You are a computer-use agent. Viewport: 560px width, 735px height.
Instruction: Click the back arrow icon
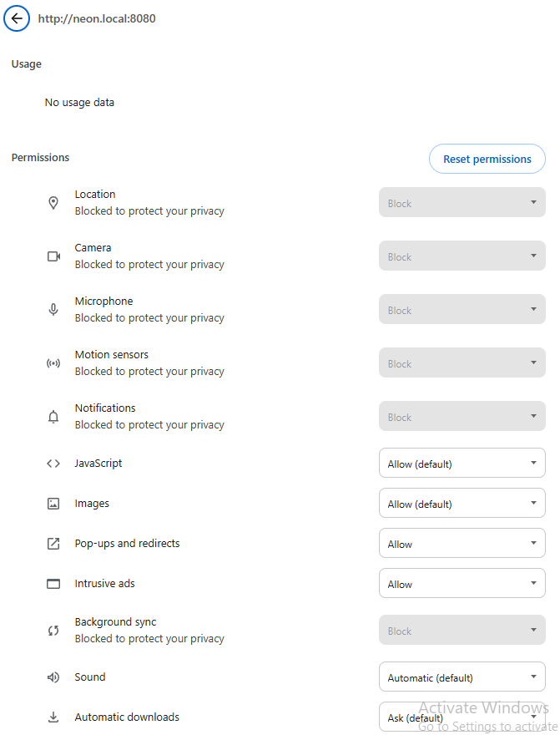coord(17,18)
